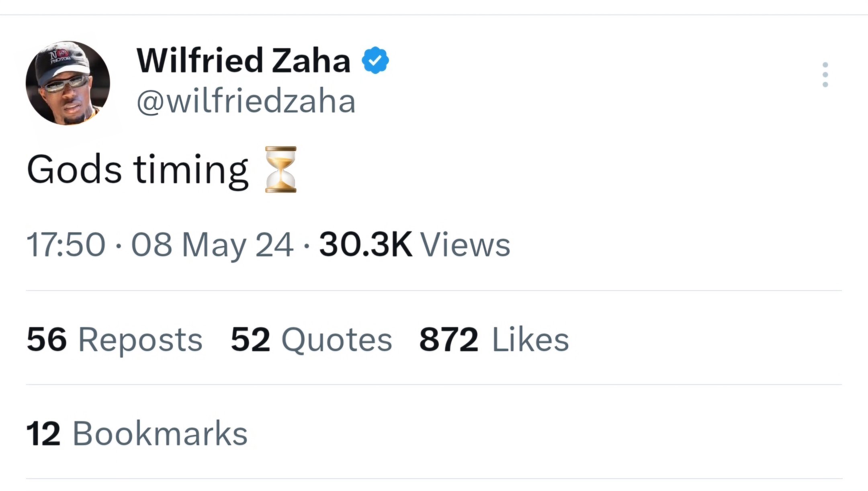The width and height of the screenshot is (868, 491).
Task: Open the Likes list label
Action: (530, 340)
